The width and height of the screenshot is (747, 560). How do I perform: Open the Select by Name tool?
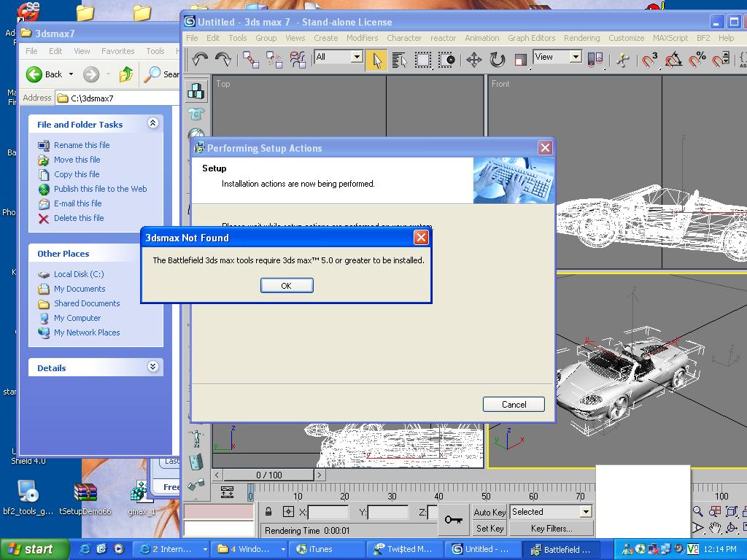tap(399, 60)
